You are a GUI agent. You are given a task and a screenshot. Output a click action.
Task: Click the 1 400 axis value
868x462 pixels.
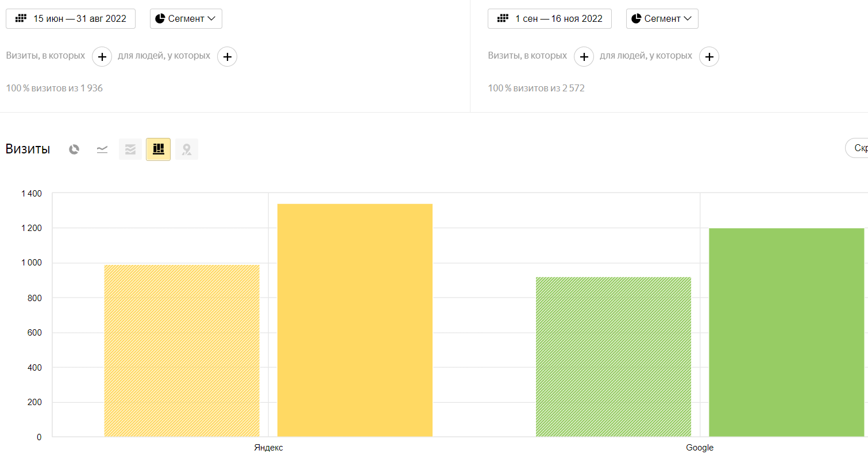[32, 194]
